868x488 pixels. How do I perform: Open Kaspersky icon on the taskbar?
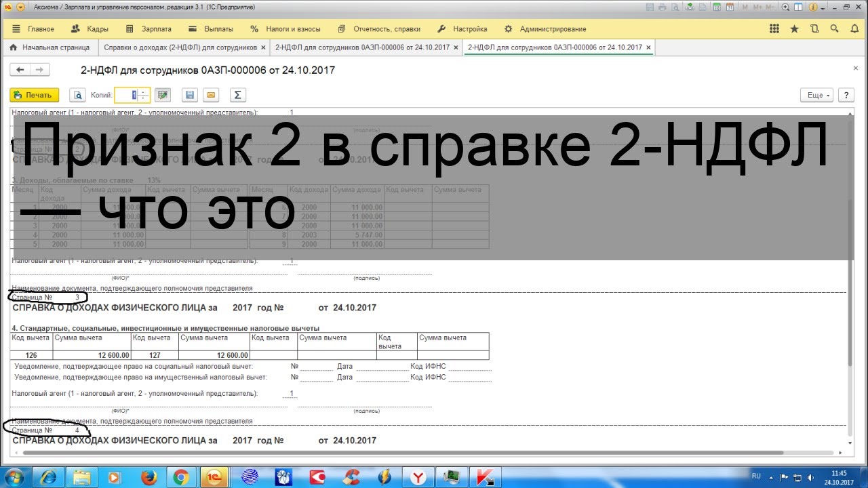(x=486, y=477)
